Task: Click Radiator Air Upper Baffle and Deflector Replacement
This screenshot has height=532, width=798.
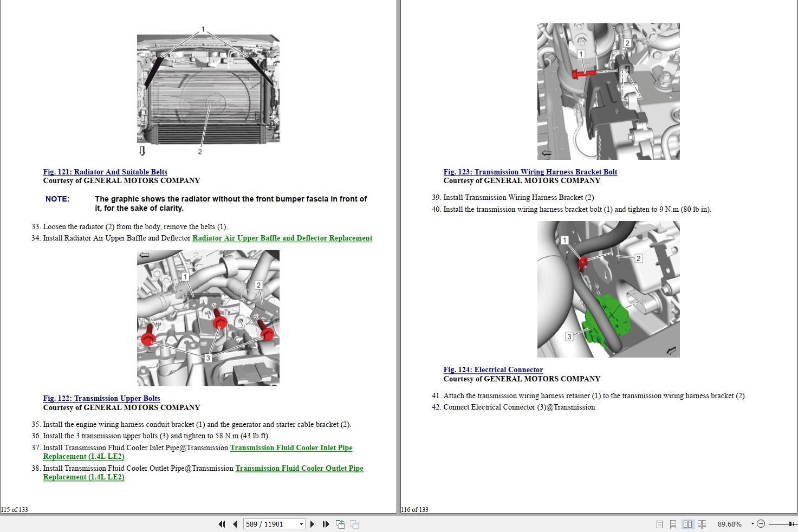Action: (282, 238)
